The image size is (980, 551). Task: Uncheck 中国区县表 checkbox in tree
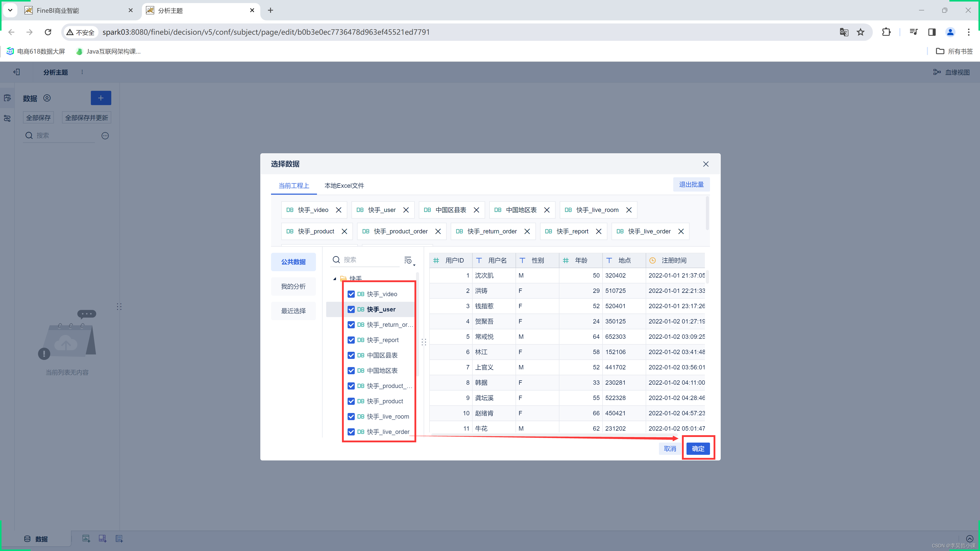(351, 355)
